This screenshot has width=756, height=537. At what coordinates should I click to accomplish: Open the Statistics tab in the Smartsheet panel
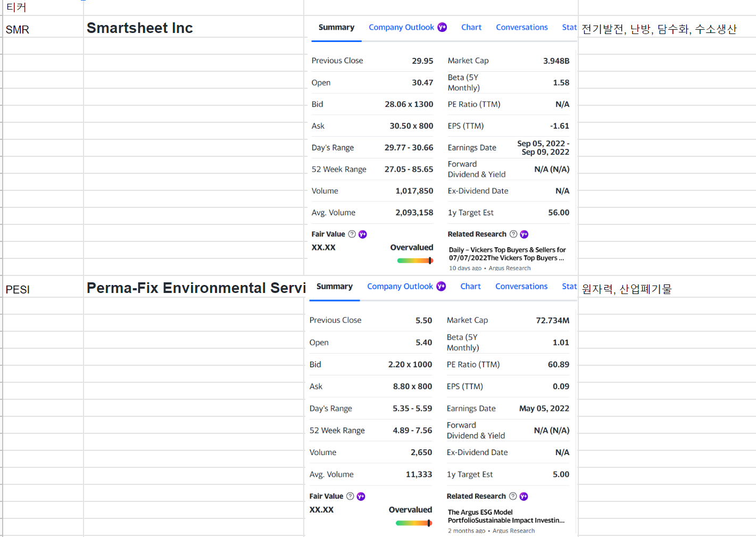[x=569, y=27]
